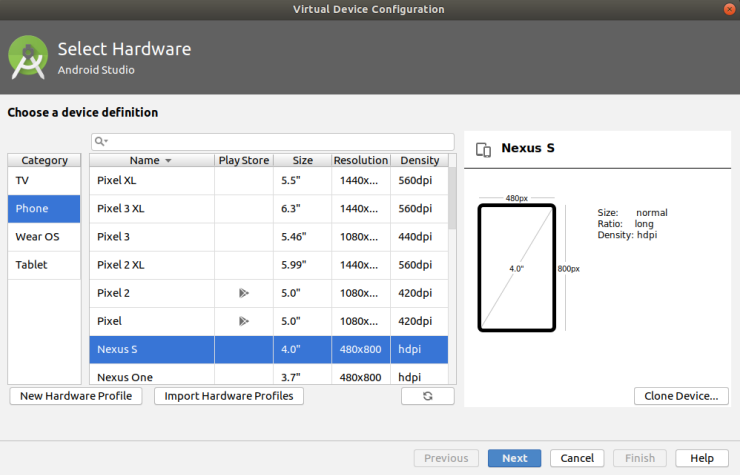Screen dimensions: 740x475
Task: Select the Pixel 3 XL device row
Action: coord(269,209)
